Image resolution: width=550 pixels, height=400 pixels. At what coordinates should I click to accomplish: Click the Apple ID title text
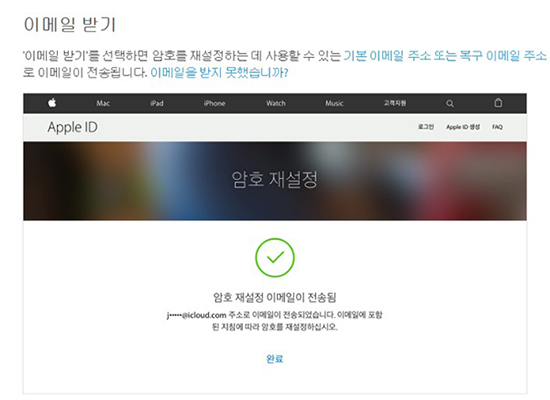(73, 127)
